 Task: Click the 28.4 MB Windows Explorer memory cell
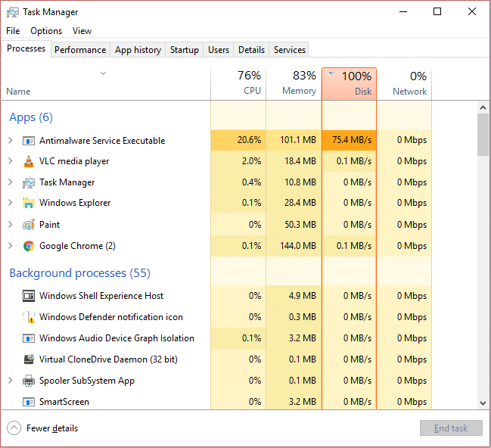pos(294,203)
